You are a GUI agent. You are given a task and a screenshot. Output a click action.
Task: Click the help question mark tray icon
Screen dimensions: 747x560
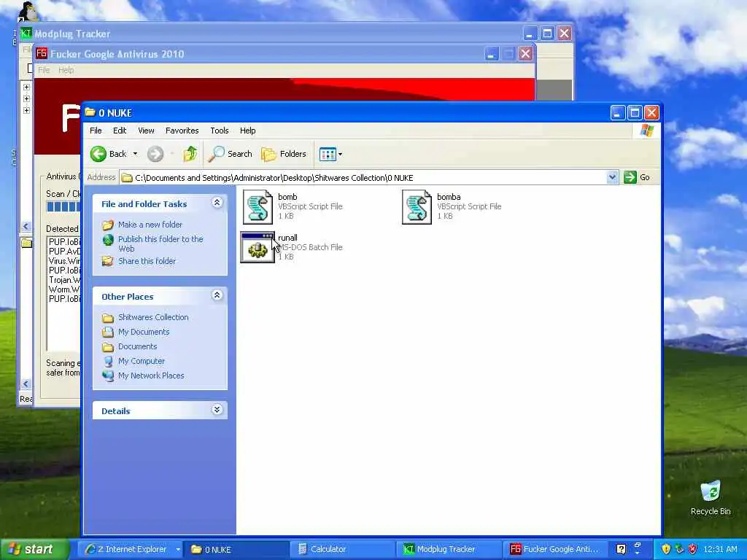coord(621,549)
